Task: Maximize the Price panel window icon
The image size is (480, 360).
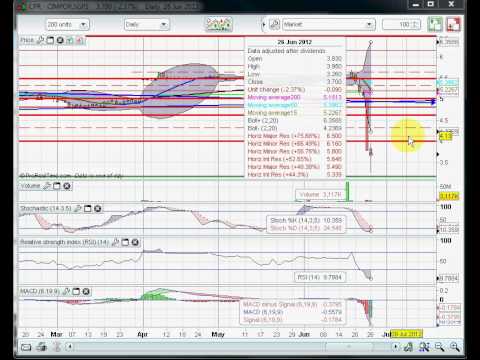Action: pos(50,40)
